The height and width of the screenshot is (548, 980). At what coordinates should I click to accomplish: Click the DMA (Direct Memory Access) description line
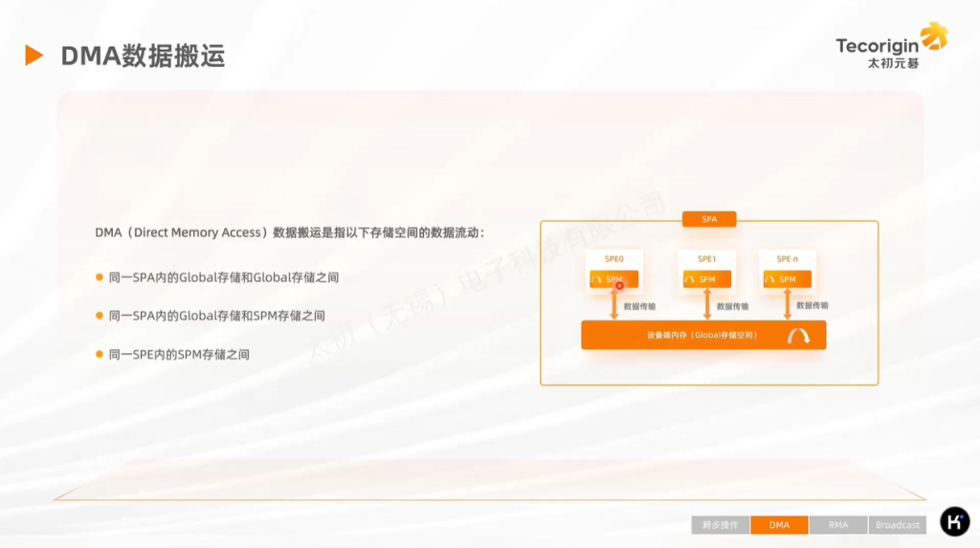pos(289,232)
